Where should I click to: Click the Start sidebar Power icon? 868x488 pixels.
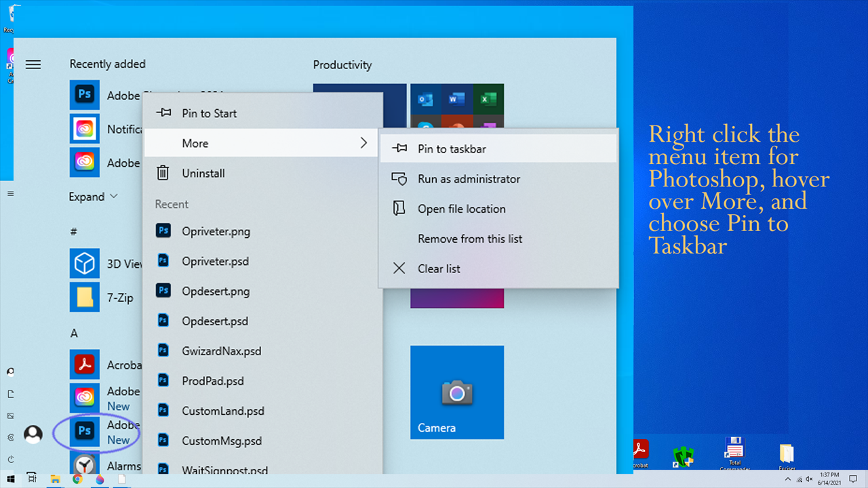click(x=10, y=459)
